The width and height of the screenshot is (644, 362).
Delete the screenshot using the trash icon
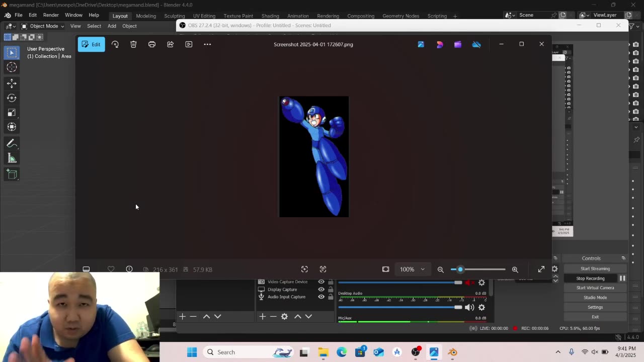pyautogui.click(x=133, y=44)
